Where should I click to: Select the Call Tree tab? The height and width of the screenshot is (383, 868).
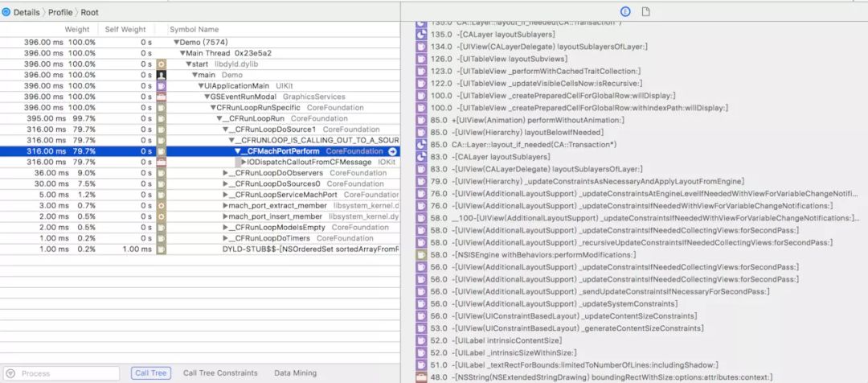(150, 373)
